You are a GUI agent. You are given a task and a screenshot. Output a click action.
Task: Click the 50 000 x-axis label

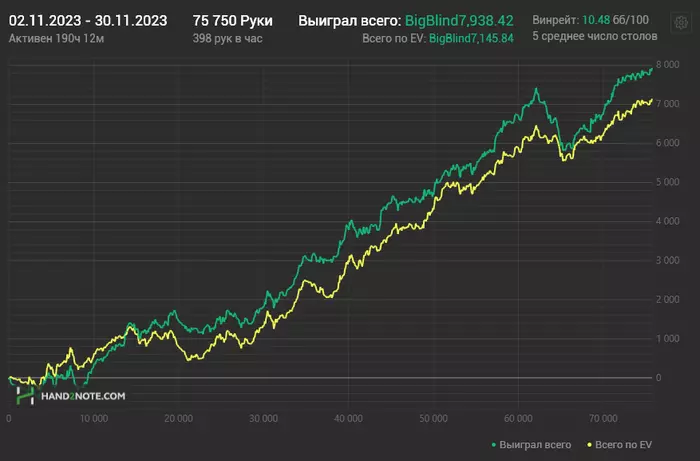(x=433, y=419)
